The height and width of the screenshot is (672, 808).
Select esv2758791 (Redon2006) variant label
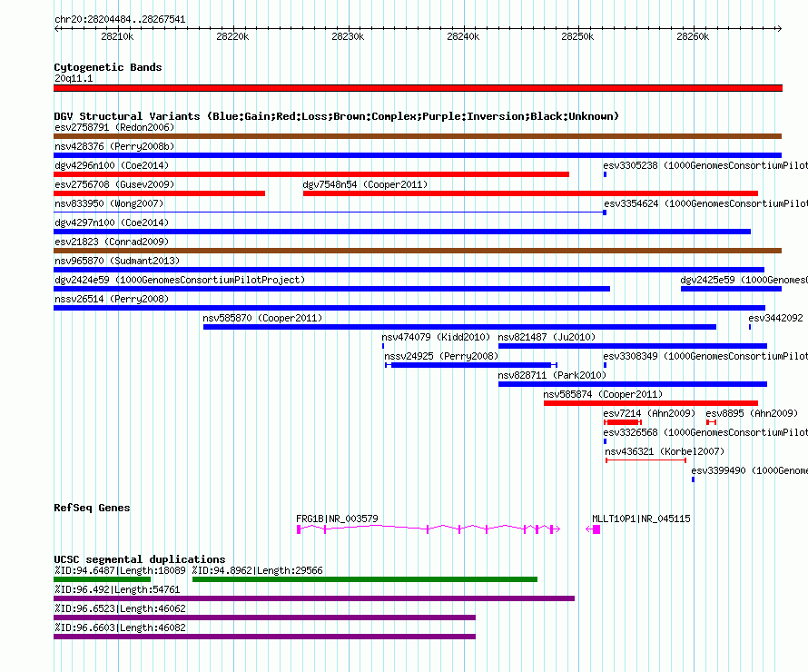coord(114,127)
